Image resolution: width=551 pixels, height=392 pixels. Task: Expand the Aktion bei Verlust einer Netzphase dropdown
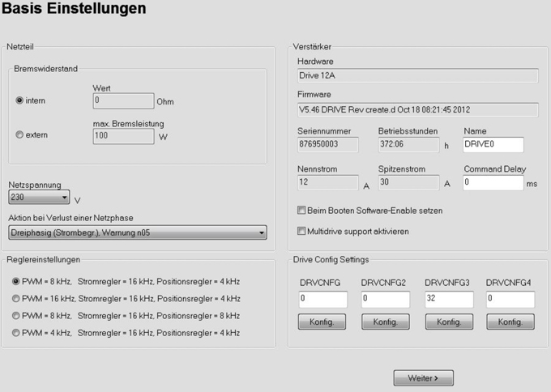tap(138, 233)
